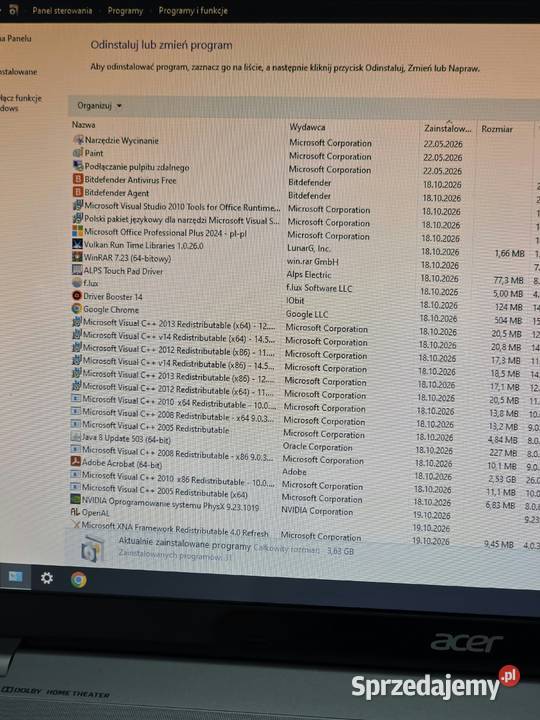The height and width of the screenshot is (720, 540).
Task: Click the 504 MB size value
Action: point(507,320)
